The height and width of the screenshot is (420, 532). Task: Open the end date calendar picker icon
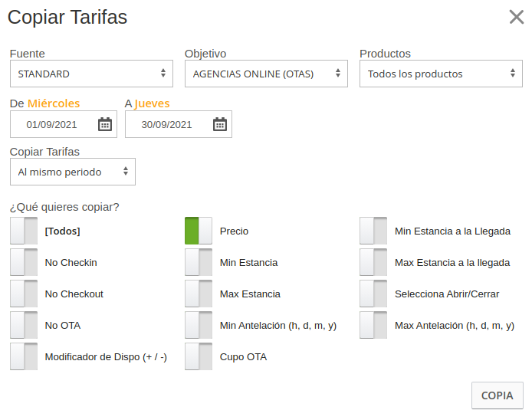[x=220, y=124]
